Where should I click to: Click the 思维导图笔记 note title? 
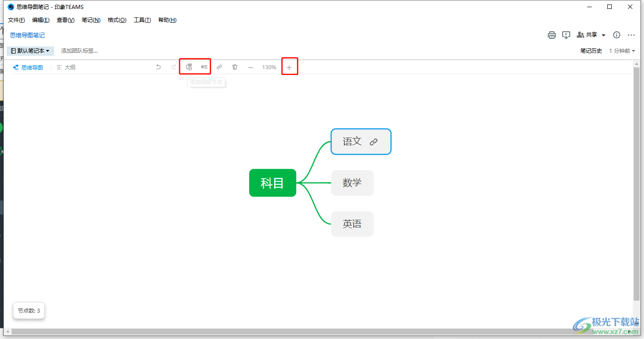(28, 35)
